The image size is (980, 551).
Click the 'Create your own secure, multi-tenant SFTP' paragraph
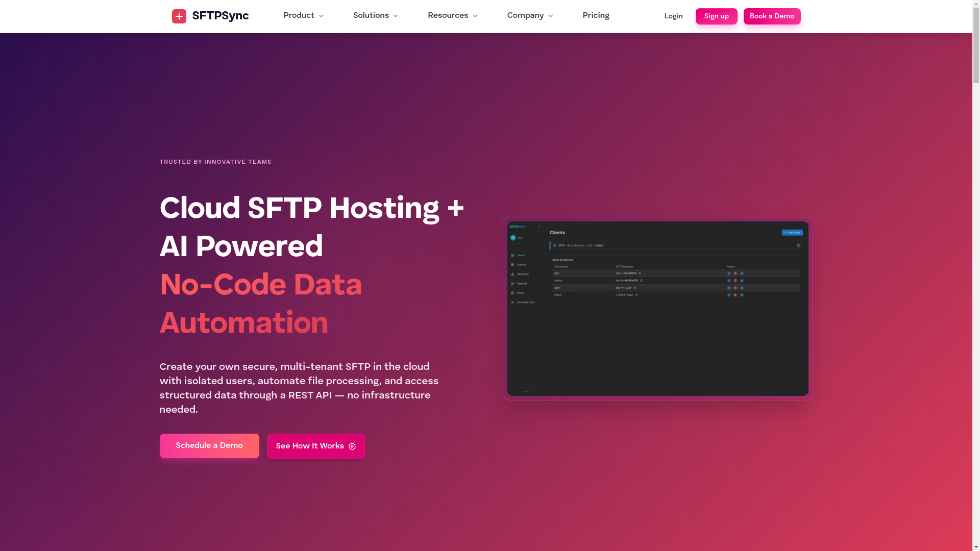[x=299, y=388]
